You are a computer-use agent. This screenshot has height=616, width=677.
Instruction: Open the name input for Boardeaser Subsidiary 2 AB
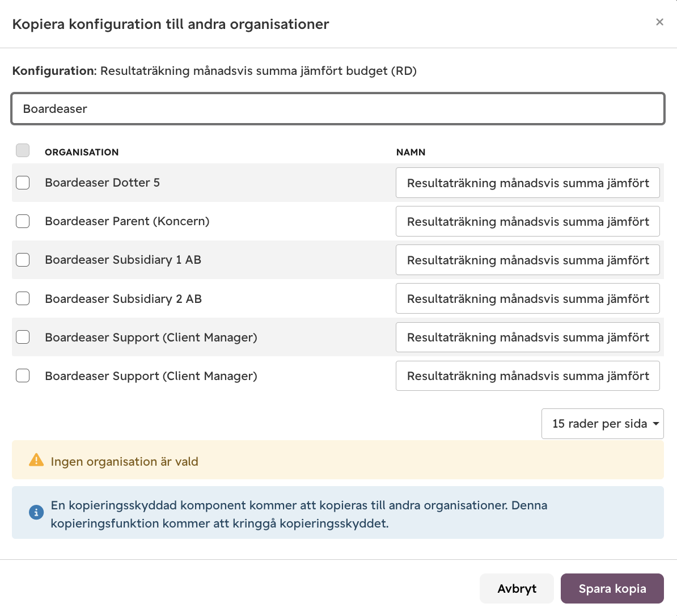point(528,298)
